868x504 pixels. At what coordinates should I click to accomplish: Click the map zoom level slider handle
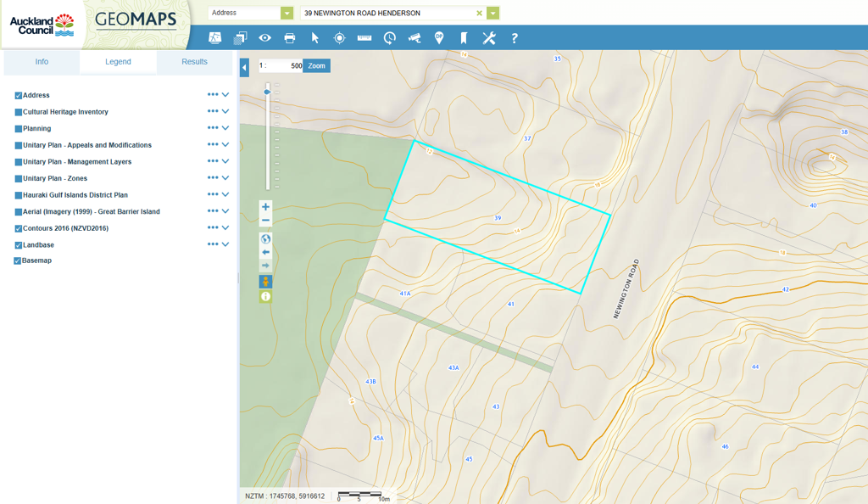(268, 92)
